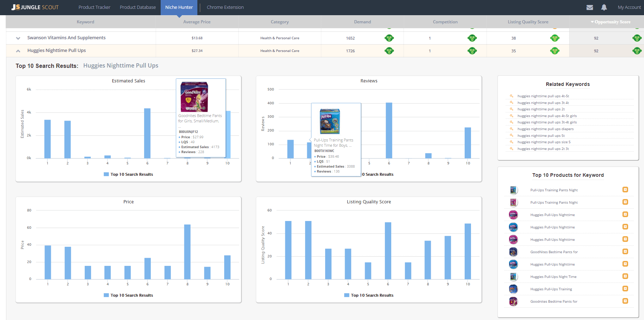The image size is (644, 320).
Task: Toggle the Opportunity Score sort arrow
Action: click(x=592, y=22)
